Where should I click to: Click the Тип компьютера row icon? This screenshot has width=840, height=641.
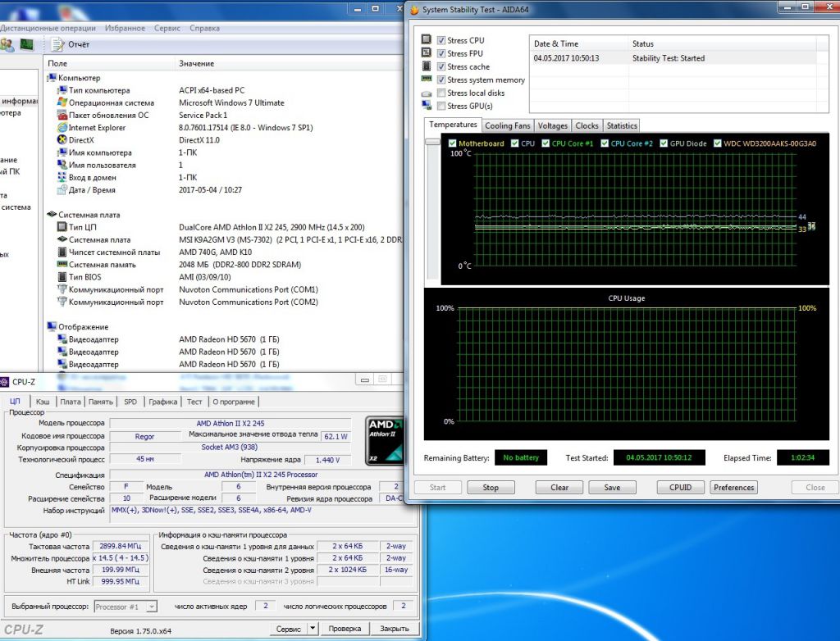[62, 90]
